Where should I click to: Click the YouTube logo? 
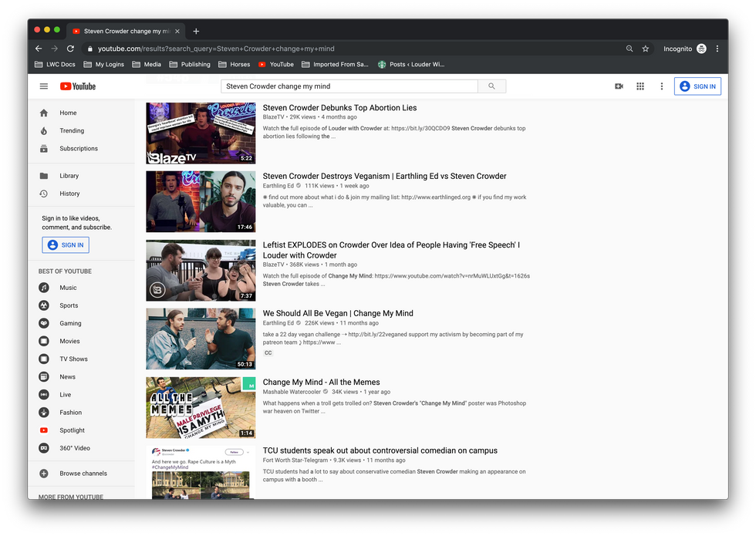pyautogui.click(x=78, y=86)
